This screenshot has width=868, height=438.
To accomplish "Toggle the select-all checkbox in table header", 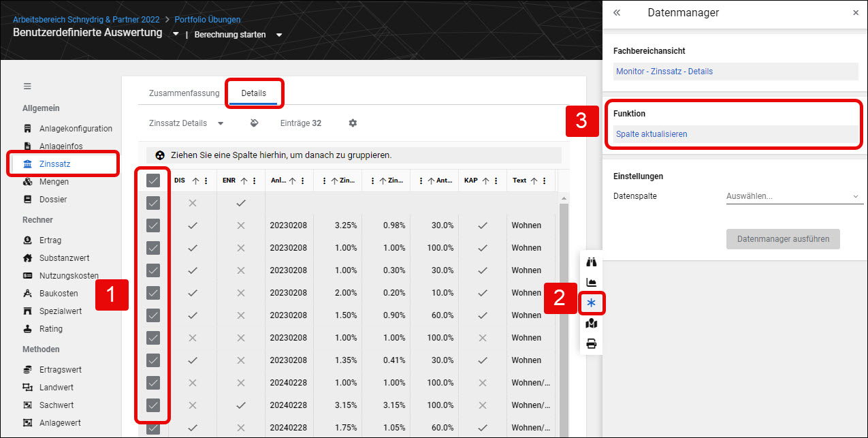I will 153,181.
